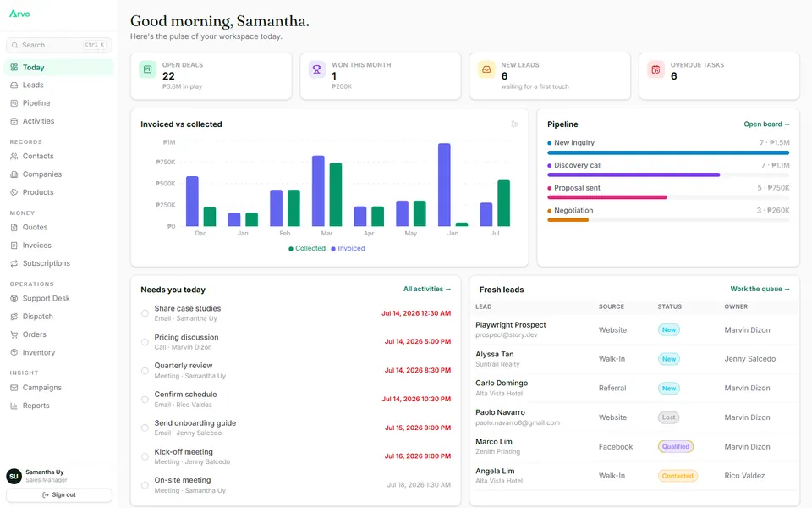The image size is (812, 508).
Task: Go to Support Desk
Action: pyautogui.click(x=59, y=299)
